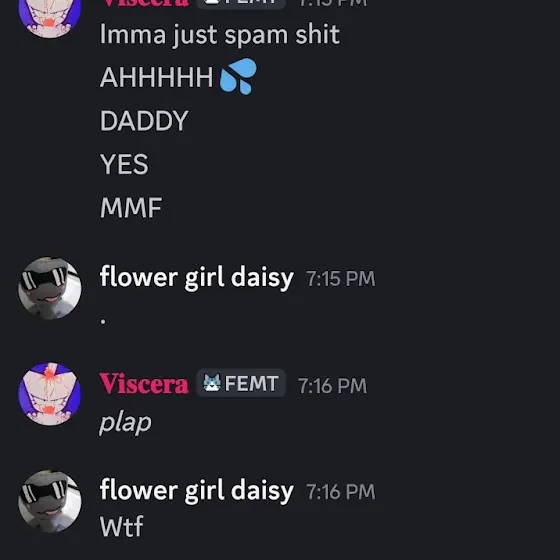Select the 'Imma just spam shit' message
This screenshot has width=560, height=560.
(x=220, y=35)
